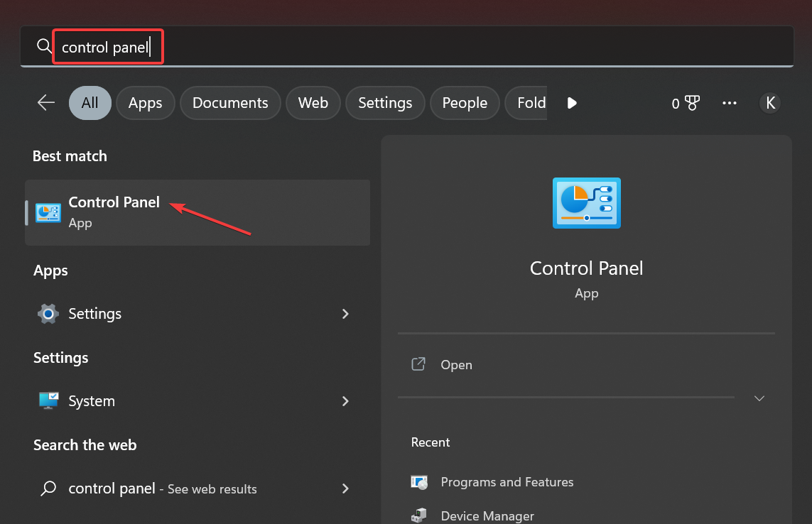Click the search box containing "control panel"
Screen dimensions: 812x524
pyautogui.click(x=406, y=47)
